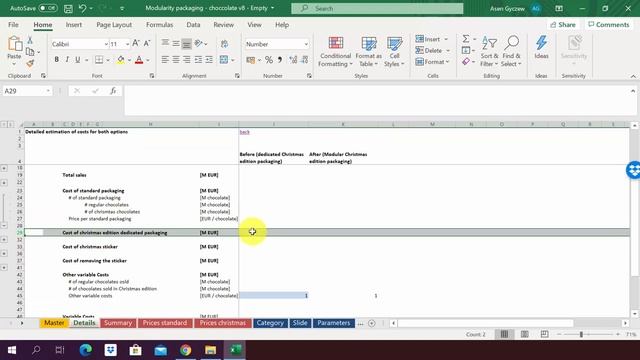The height and width of the screenshot is (360, 640).
Task: Open the Format cells menu
Action: tap(433, 62)
